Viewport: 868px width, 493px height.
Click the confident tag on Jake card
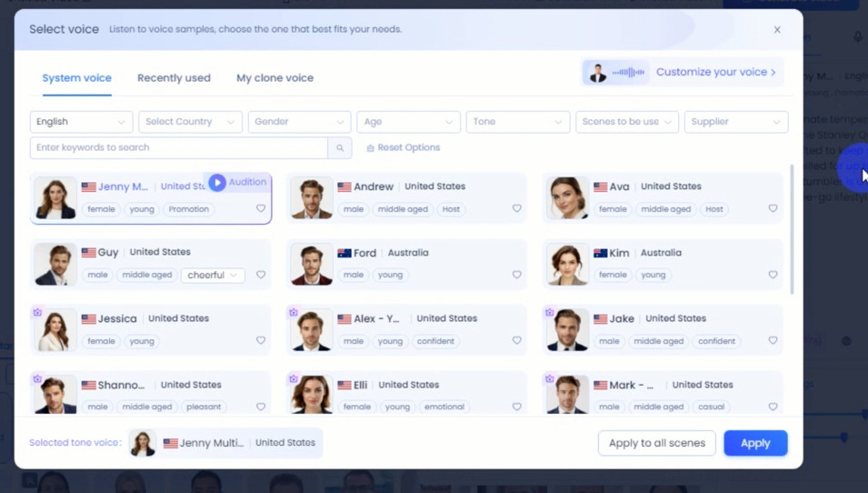[x=717, y=341]
